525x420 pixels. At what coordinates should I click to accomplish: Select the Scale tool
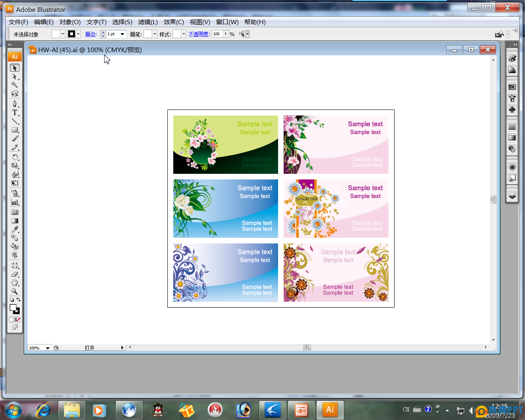[15, 166]
